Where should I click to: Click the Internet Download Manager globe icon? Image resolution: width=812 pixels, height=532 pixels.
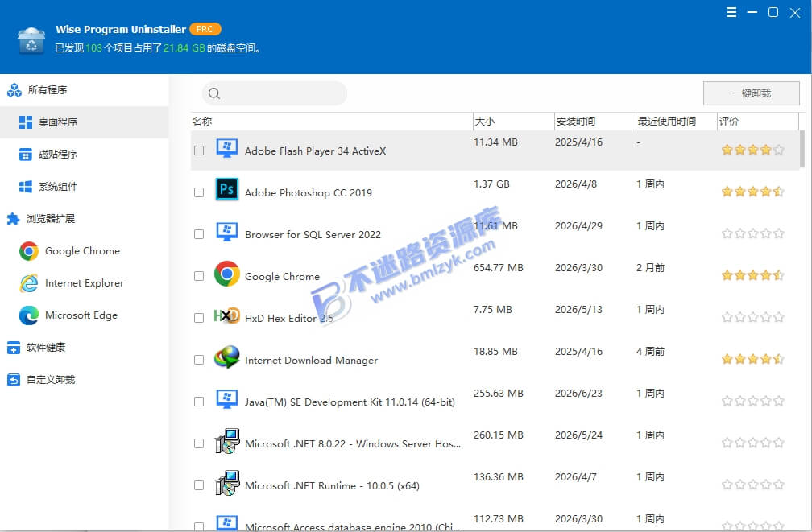click(227, 357)
